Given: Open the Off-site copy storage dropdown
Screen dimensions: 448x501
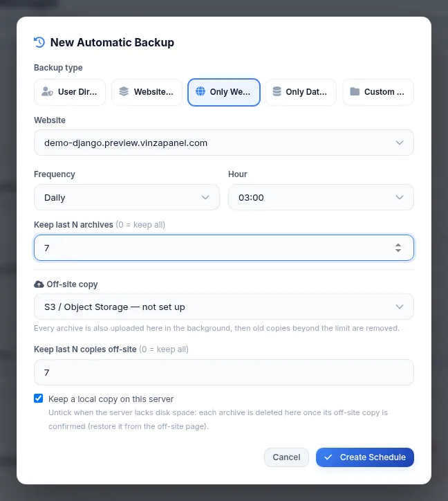Looking at the screenshot, I should click(x=224, y=307).
